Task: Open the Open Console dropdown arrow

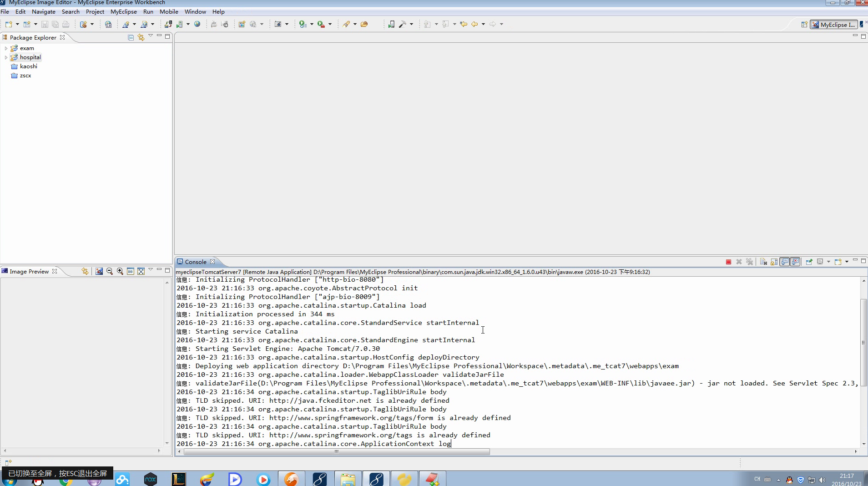Action: click(x=847, y=262)
